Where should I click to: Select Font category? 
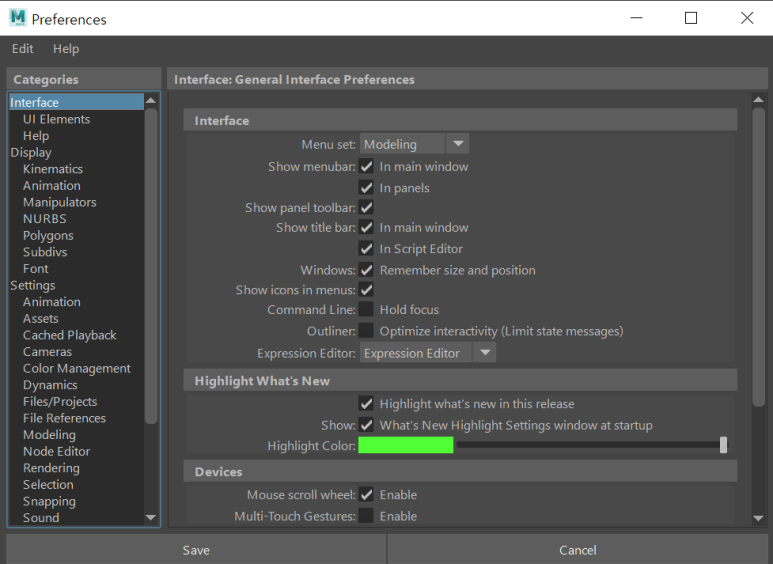(x=35, y=269)
